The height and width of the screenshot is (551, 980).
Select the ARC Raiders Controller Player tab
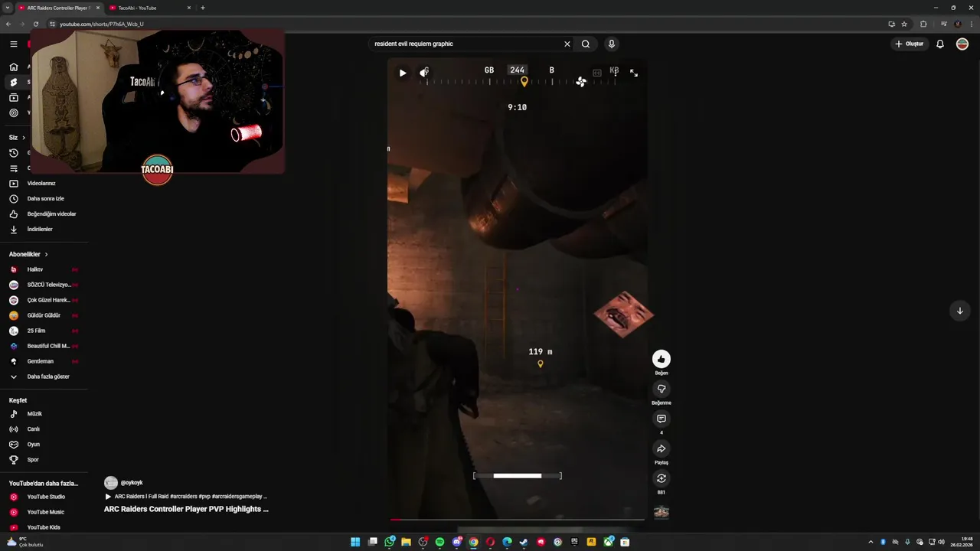58,8
